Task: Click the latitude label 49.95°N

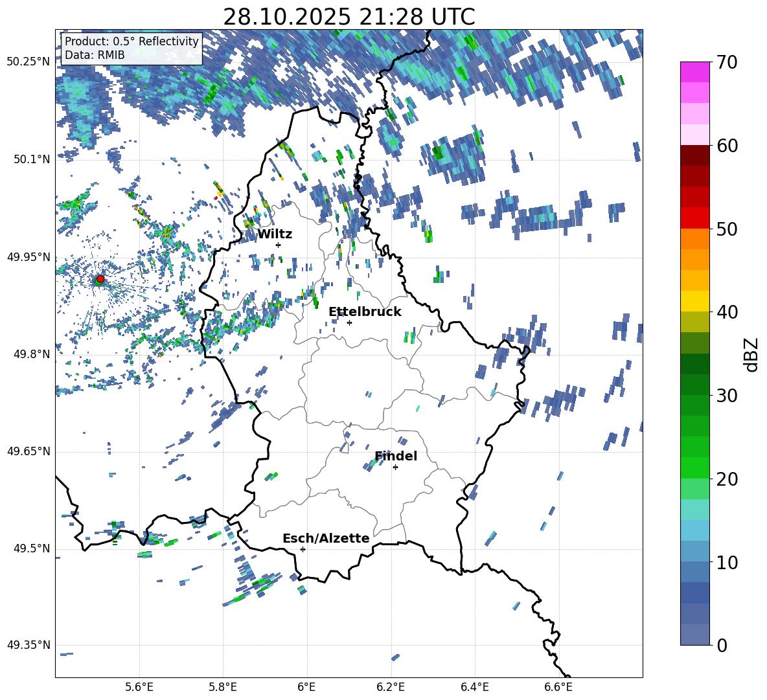Action: [29, 257]
